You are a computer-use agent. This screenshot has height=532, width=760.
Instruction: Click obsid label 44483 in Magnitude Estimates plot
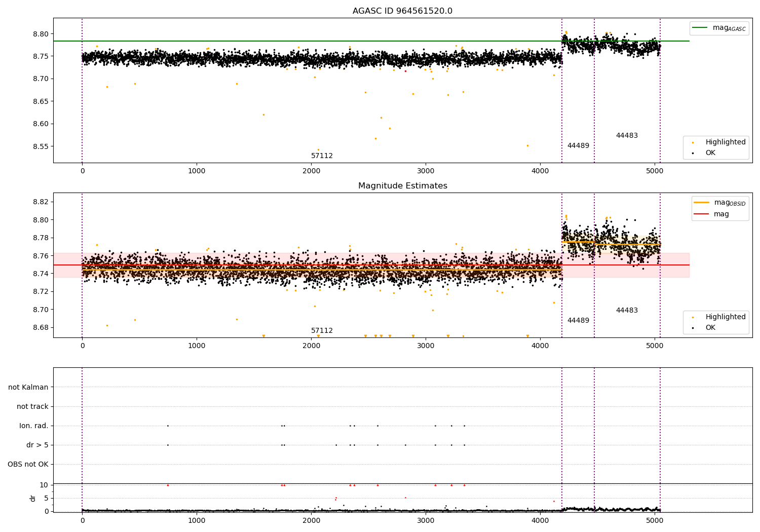click(627, 310)
